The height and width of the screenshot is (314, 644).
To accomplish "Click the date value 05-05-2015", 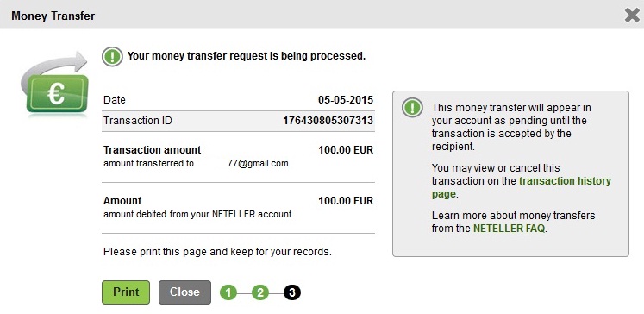I will [346, 100].
